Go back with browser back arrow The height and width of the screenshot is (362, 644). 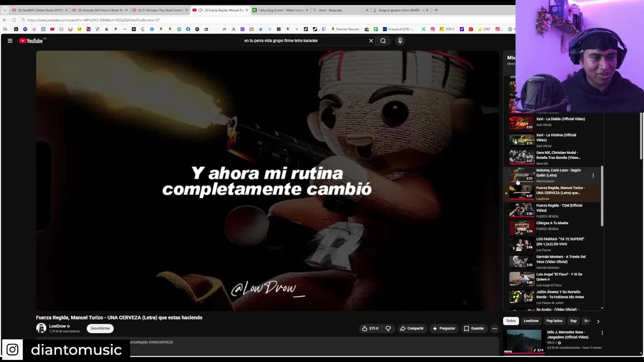[5, 20]
